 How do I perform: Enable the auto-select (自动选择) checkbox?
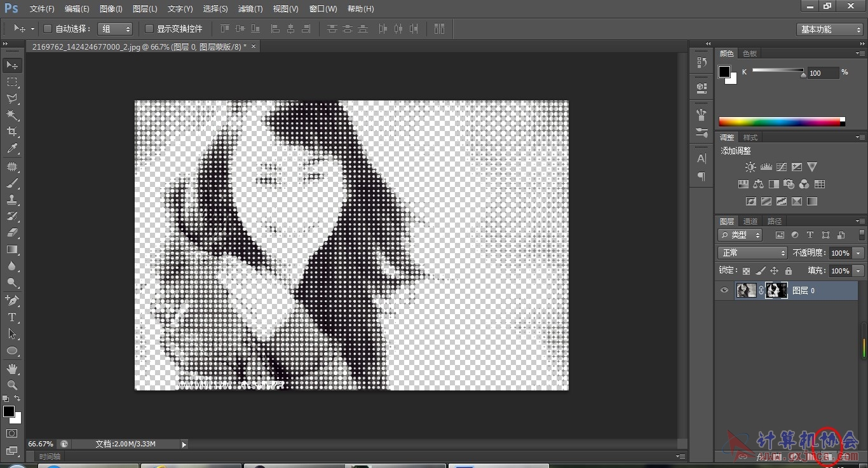(x=47, y=29)
